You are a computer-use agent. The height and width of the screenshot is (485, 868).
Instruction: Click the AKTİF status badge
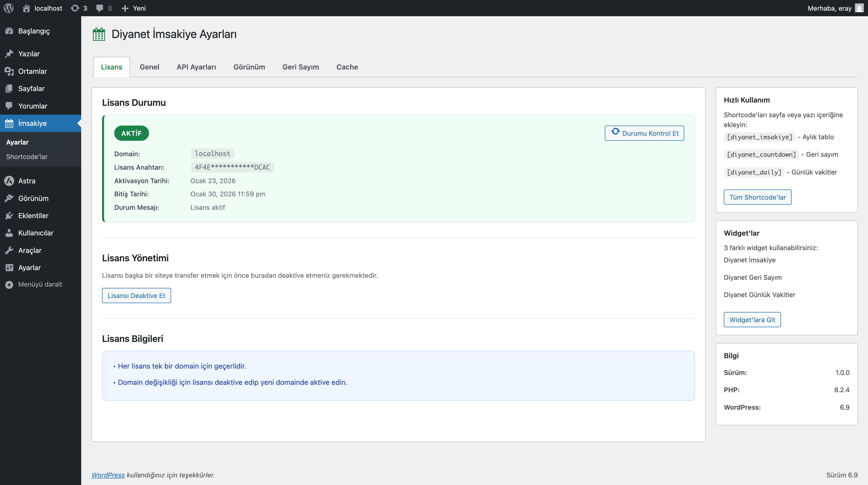(x=131, y=133)
